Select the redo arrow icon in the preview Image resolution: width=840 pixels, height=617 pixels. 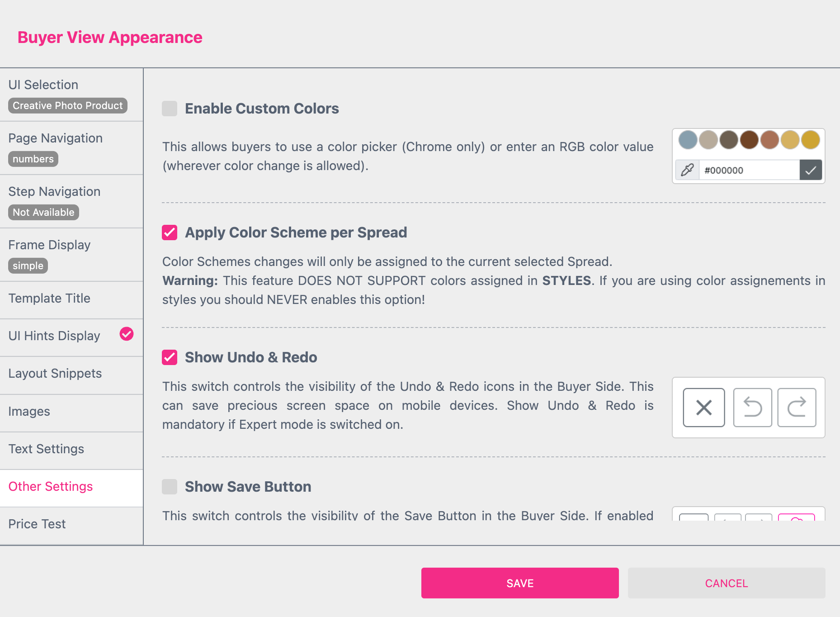pos(796,408)
